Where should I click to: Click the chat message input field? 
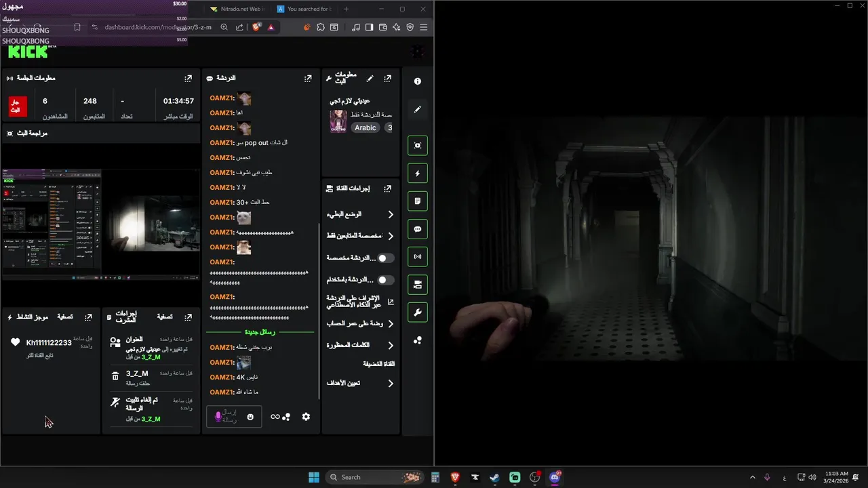[234, 416]
